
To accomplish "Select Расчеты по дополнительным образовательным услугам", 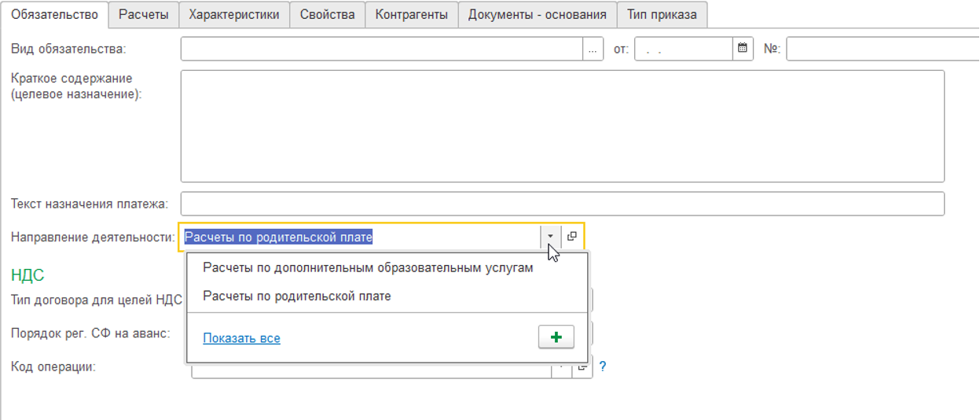I will [x=368, y=267].
